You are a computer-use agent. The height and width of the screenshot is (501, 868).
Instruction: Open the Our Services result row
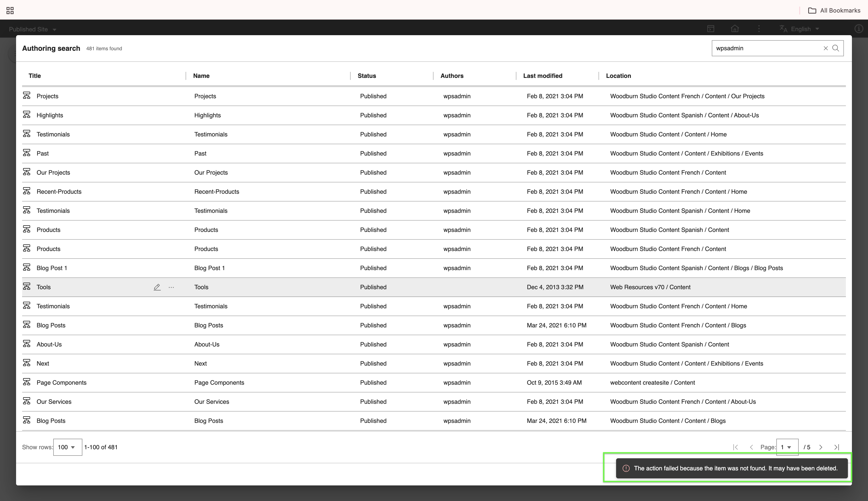[x=54, y=402]
